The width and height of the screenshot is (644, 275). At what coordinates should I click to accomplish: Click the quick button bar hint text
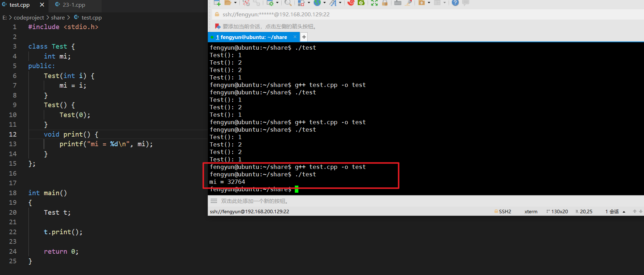(x=255, y=201)
